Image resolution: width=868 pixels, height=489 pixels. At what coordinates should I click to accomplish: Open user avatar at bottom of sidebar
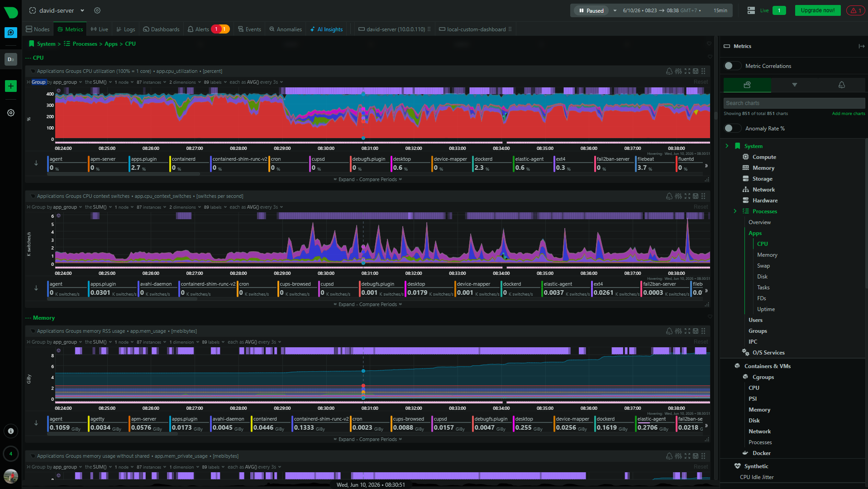pos(11,476)
